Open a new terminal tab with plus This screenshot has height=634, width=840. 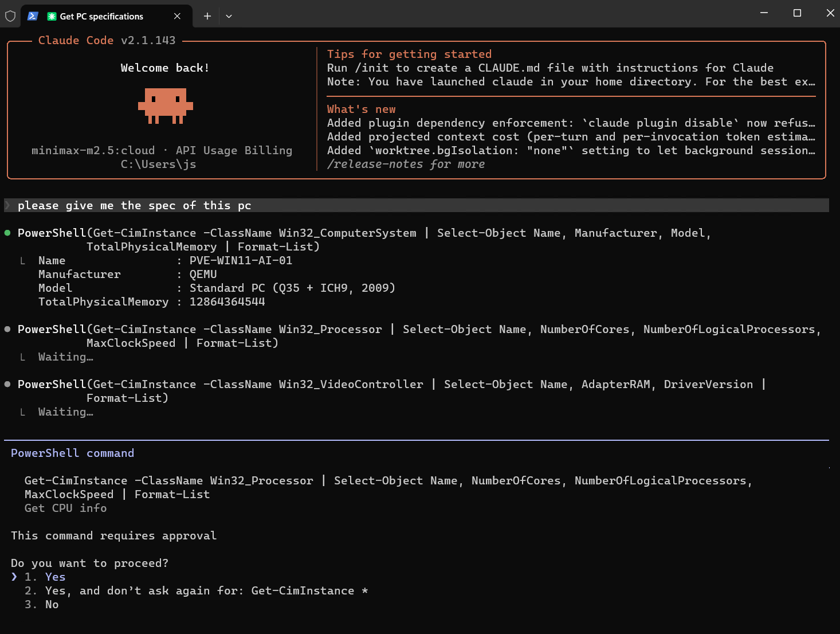click(207, 16)
